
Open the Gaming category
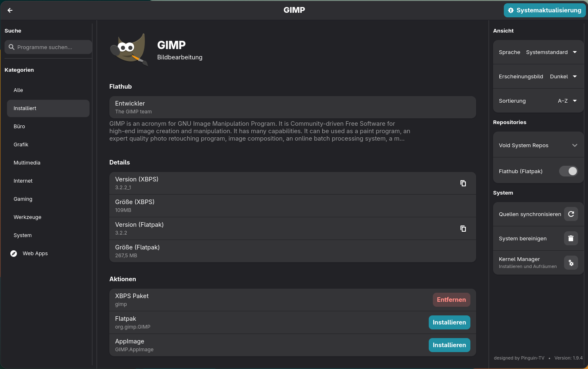click(x=48, y=199)
